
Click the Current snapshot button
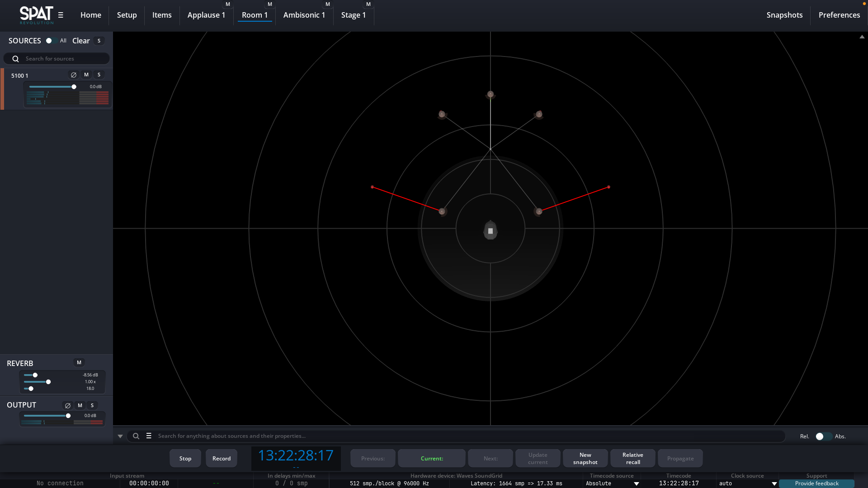pos(432,458)
